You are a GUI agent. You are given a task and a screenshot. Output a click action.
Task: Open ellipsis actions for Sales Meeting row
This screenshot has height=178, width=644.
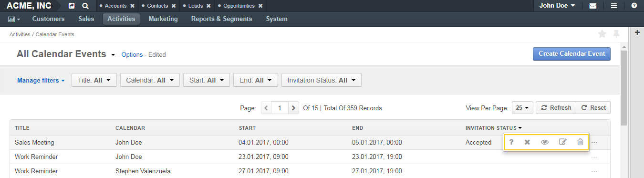[594, 142]
